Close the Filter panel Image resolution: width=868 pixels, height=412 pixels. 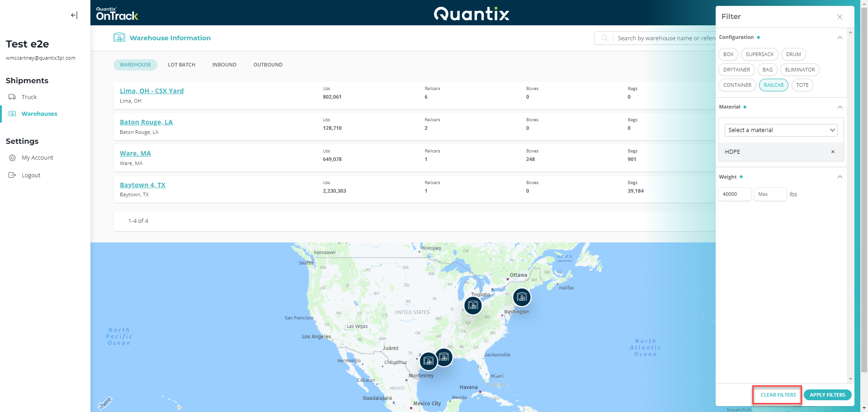[840, 17]
